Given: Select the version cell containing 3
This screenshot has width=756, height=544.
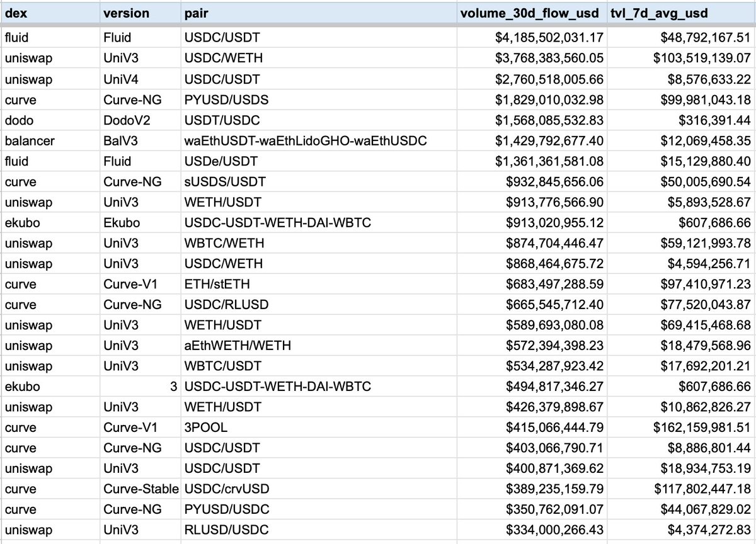Looking at the screenshot, I should (x=140, y=386).
